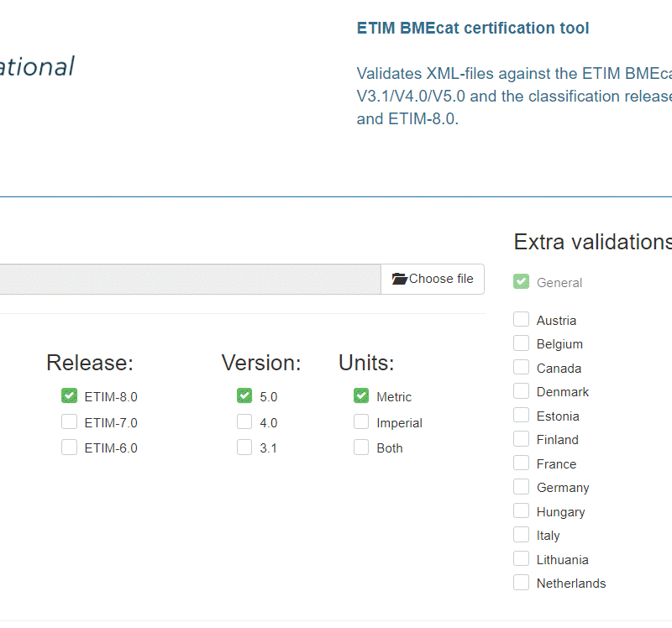Click the ETIM BMEcat certification tool heading
The height and width of the screenshot is (628, 672).
click(473, 29)
